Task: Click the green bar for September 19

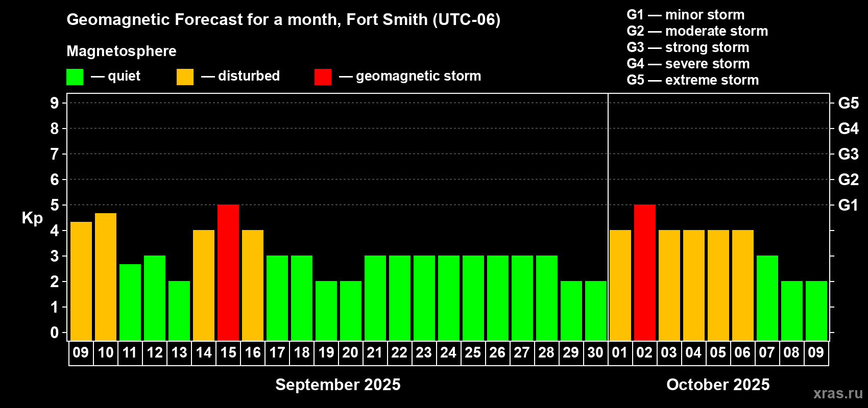Action: (326, 311)
